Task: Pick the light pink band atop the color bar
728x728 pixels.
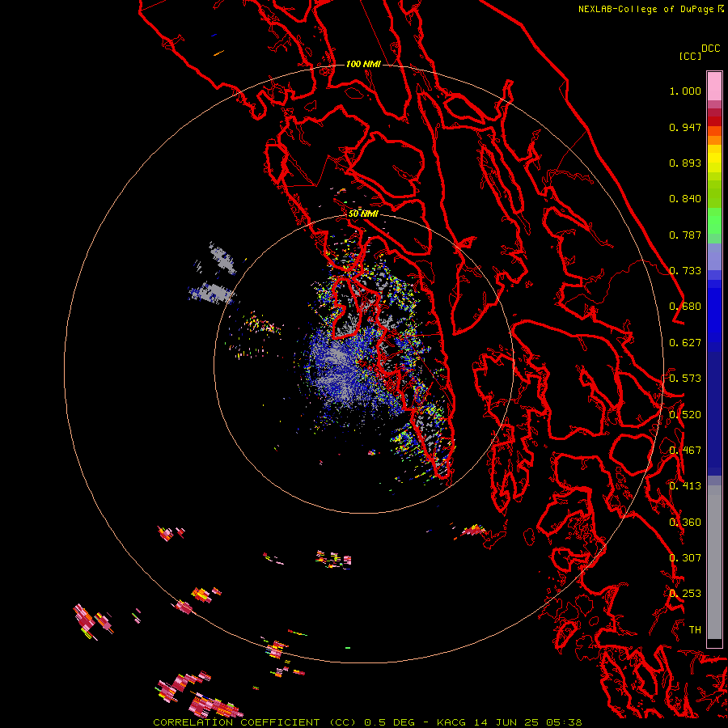Action: pos(714,87)
